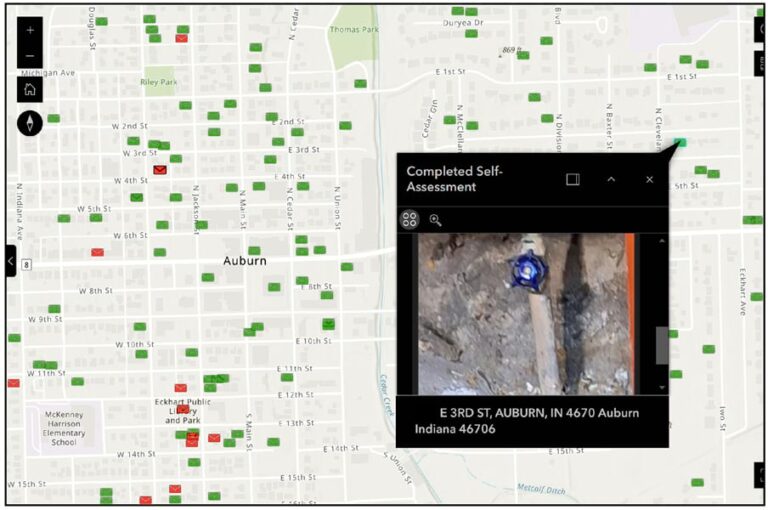Select the red envelope near Riley Park top
The width and height of the screenshot is (768, 510).
(181, 38)
